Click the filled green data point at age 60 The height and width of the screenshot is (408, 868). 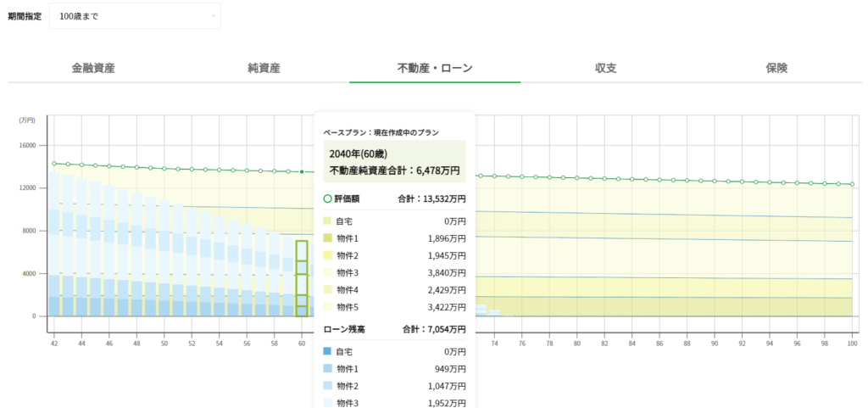click(x=302, y=171)
